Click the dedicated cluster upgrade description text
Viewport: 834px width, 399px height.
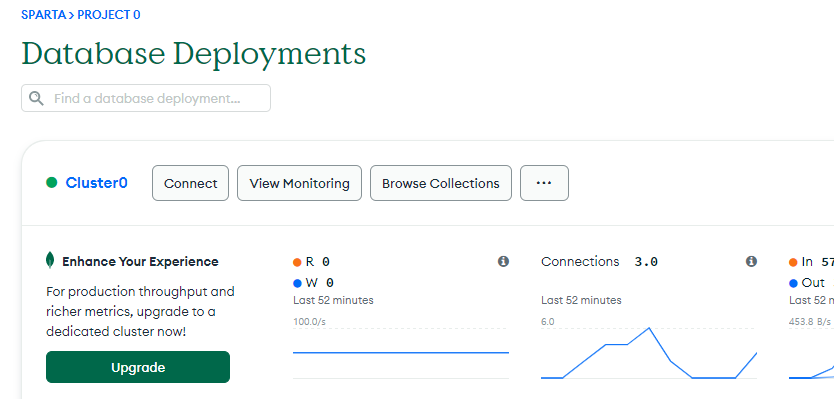pos(140,312)
